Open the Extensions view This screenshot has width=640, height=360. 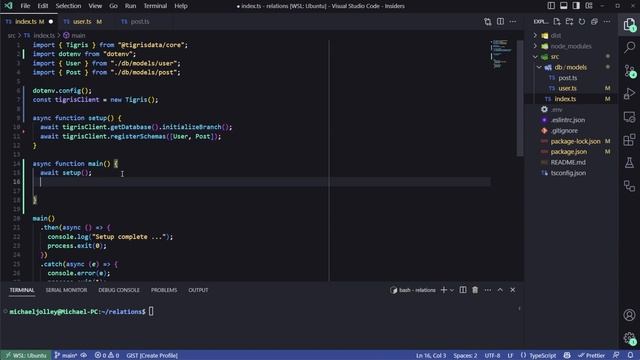click(629, 140)
